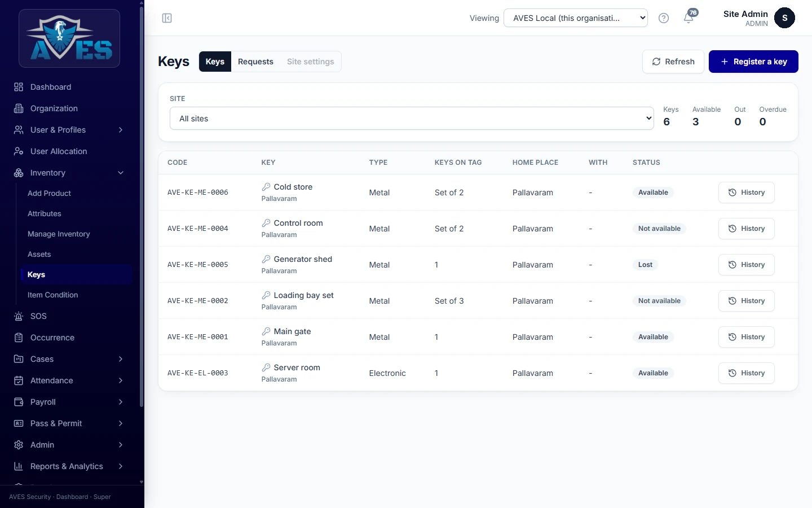Viewport: 812px width, 508px height.
Task: View History for Server room key
Action: (747, 373)
